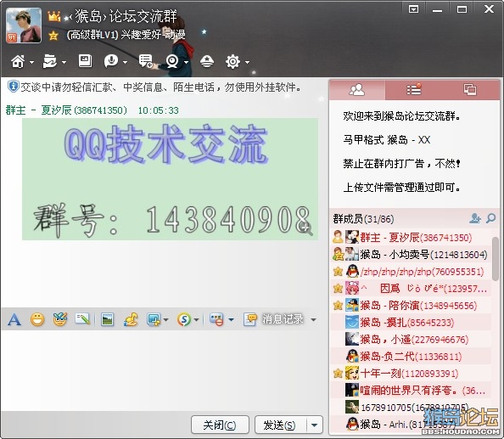Expand the 消息记录 dropdown arrow
This screenshot has height=439, width=504.
[313, 319]
